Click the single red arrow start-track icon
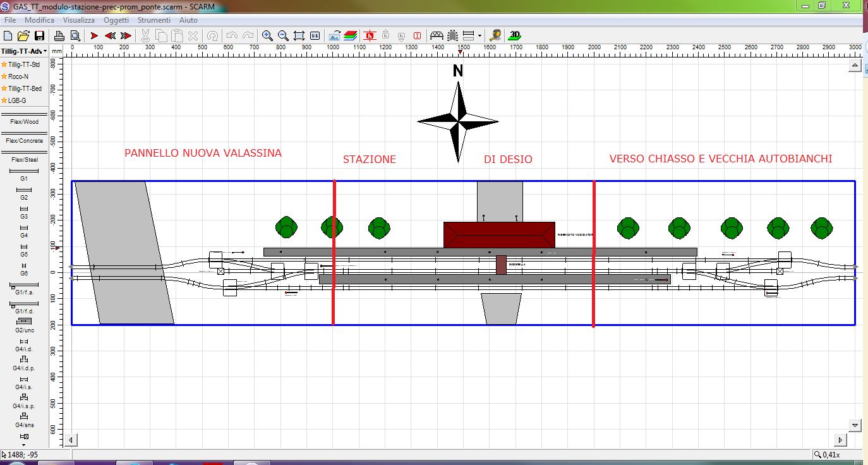The image size is (868, 465). 94,35
